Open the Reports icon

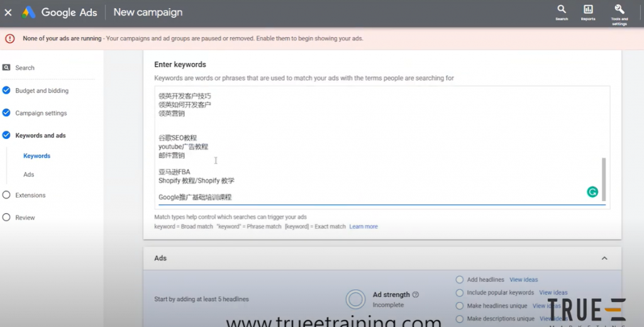pos(588,9)
